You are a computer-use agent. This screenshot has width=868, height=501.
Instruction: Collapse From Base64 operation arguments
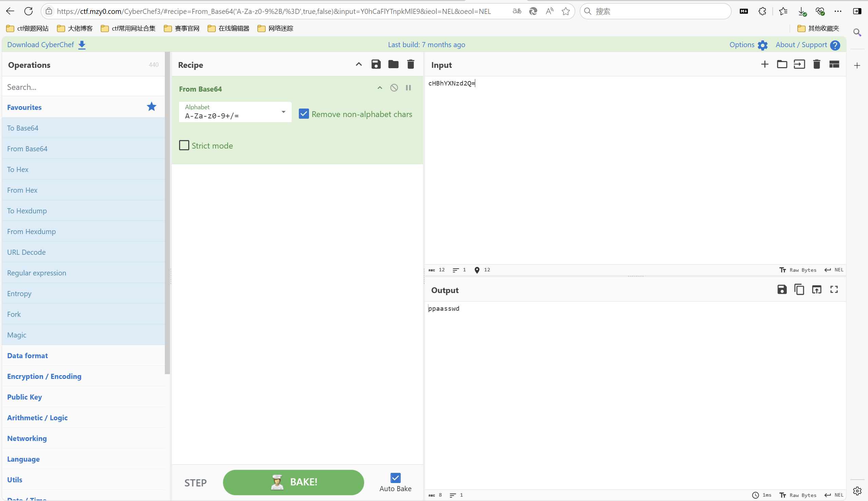tap(380, 88)
